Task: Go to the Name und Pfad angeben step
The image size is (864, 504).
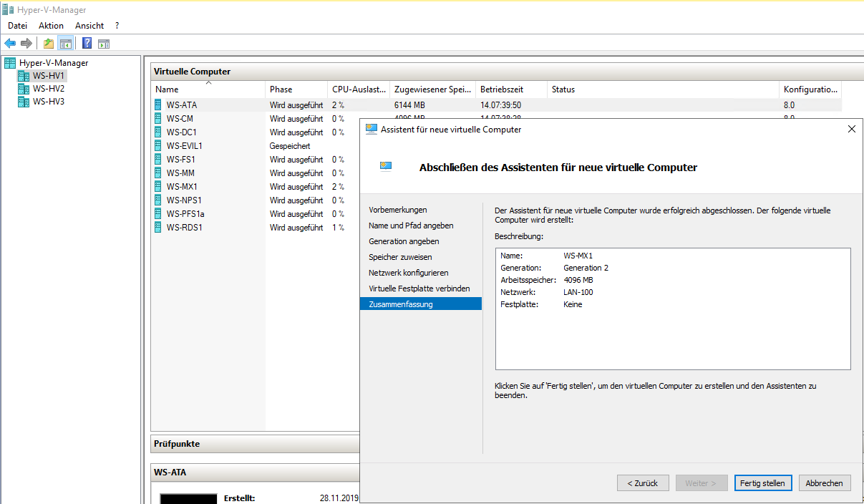Action: (411, 226)
